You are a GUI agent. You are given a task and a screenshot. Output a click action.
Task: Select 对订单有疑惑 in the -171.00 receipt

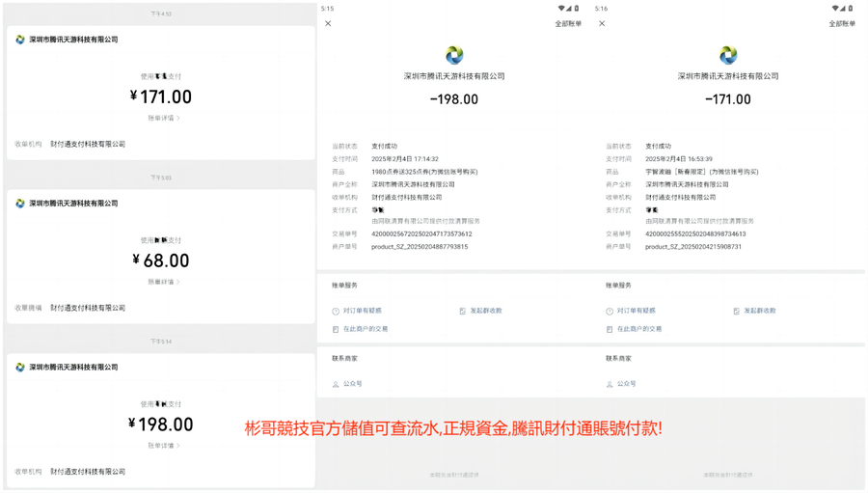[x=637, y=311]
